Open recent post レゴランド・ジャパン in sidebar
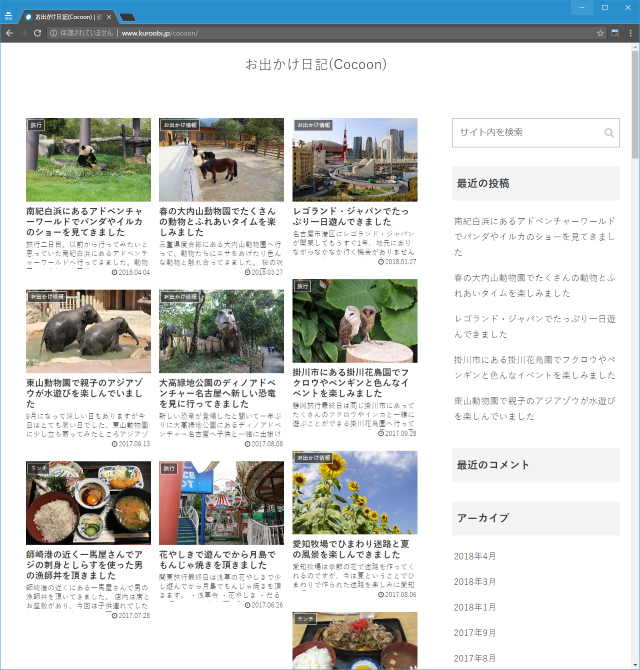Image resolution: width=640 pixels, height=670 pixels. (534, 326)
